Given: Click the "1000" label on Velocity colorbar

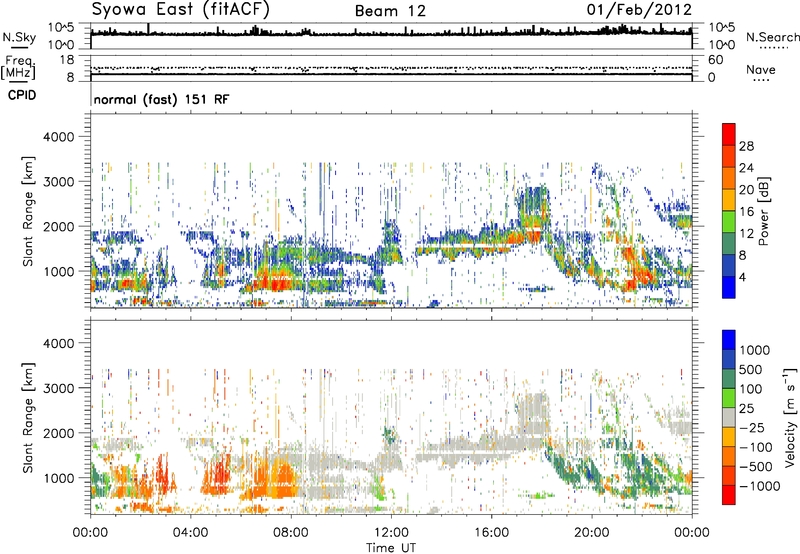Looking at the screenshot, I should click(x=754, y=350).
